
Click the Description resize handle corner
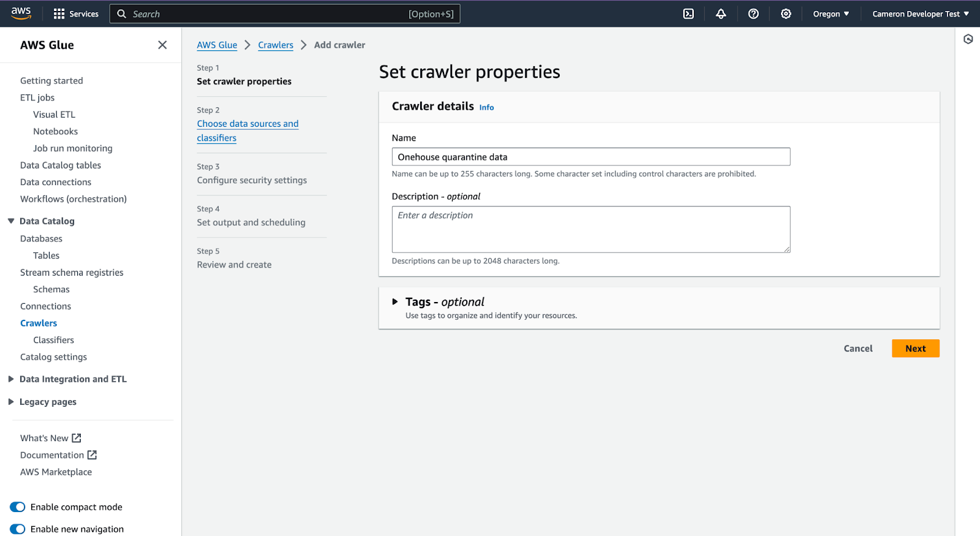(787, 249)
